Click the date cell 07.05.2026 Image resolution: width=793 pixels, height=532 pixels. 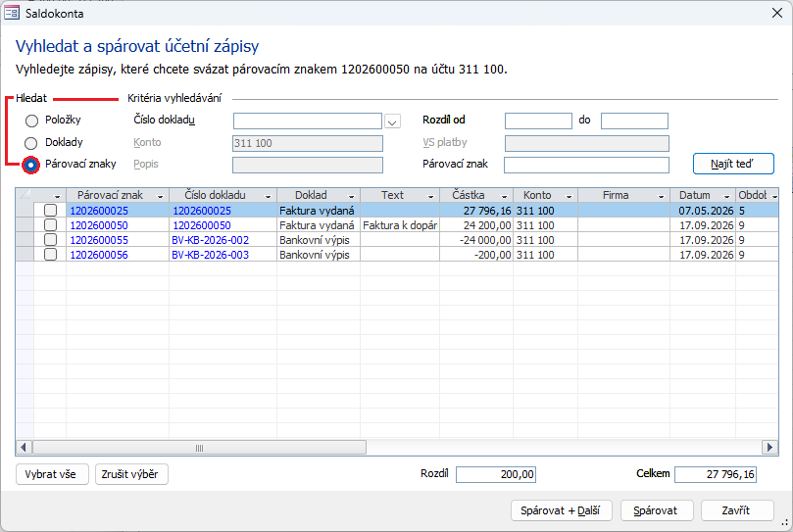[x=703, y=211]
